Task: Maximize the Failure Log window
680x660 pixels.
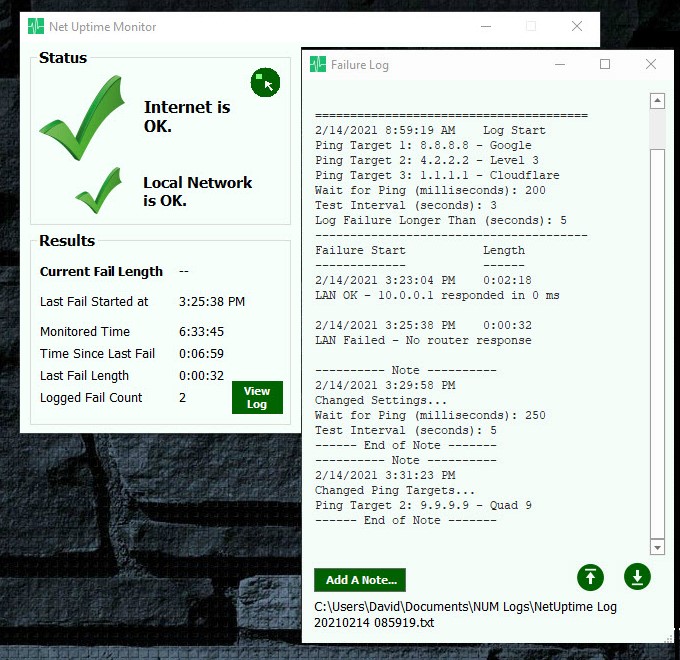Action: pyautogui.click(x=605, y=65)
